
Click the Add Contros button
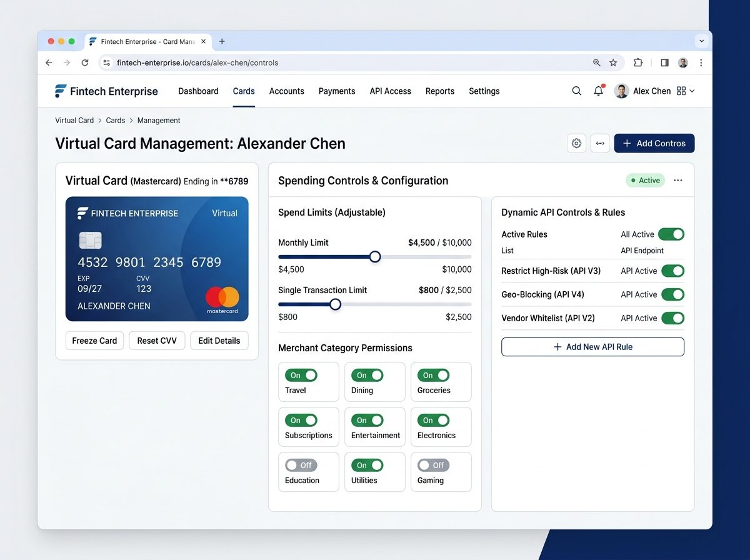[654, 143]
